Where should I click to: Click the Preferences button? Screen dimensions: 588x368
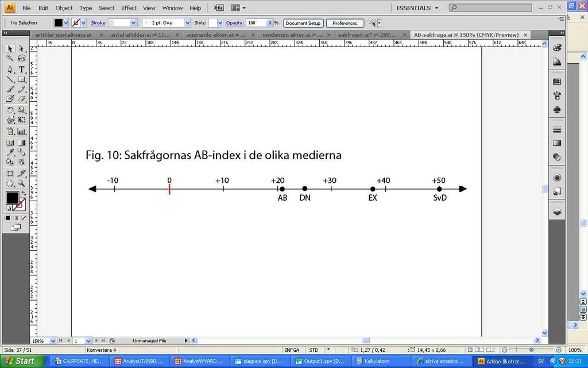[x=345, y=23]
